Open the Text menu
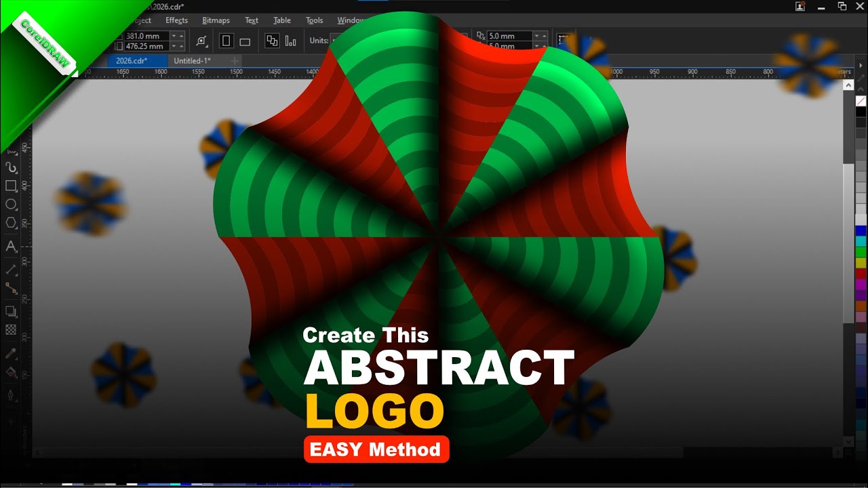This screenshot has height=488, width=868. point(252,20)
